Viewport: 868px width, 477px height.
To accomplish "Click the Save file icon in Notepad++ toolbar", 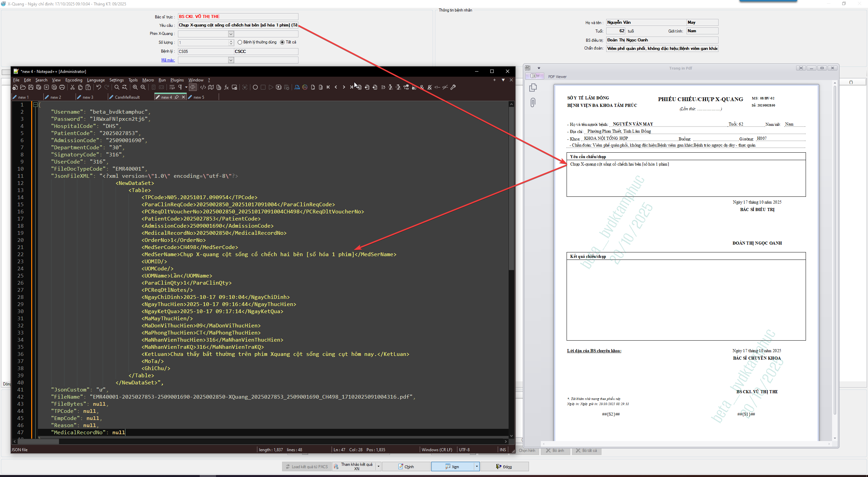I will [x=31, y=87].
